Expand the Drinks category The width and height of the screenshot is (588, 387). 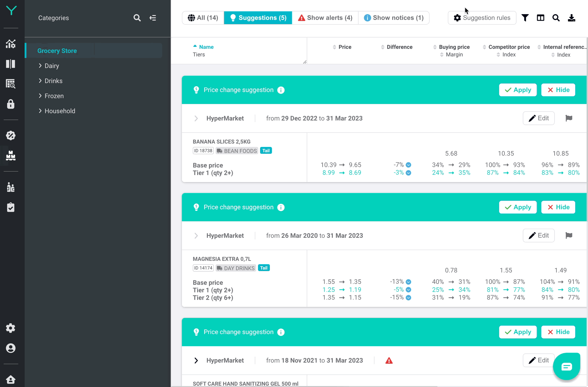40,81
